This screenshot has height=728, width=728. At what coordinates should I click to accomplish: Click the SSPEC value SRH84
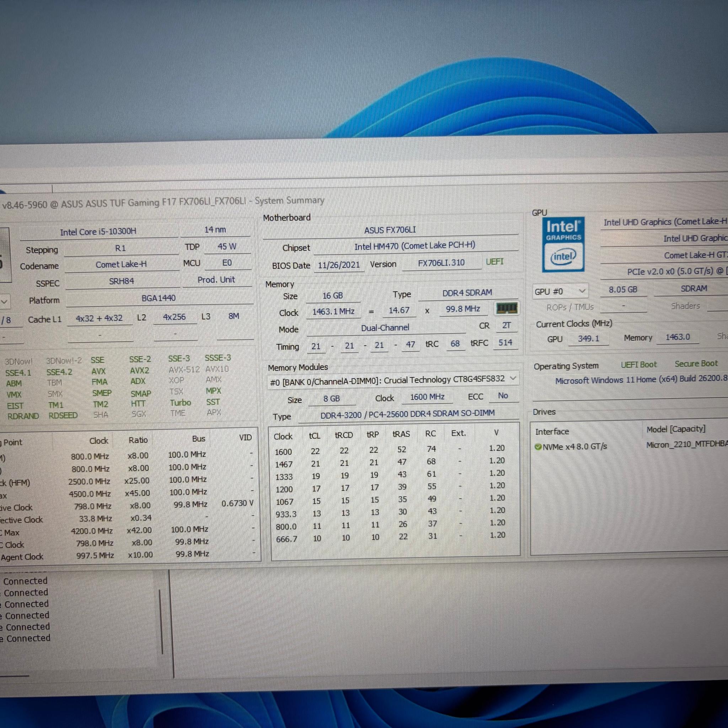click(x=121, y=281)
